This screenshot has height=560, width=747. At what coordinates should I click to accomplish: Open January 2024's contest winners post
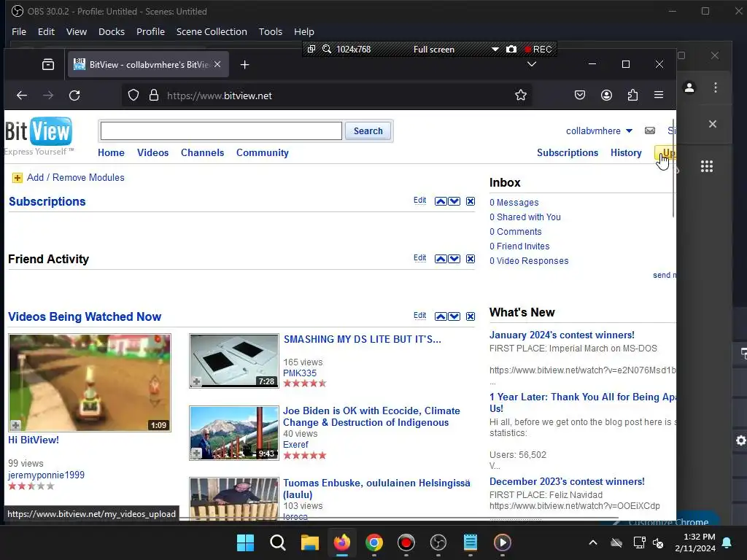562,335
